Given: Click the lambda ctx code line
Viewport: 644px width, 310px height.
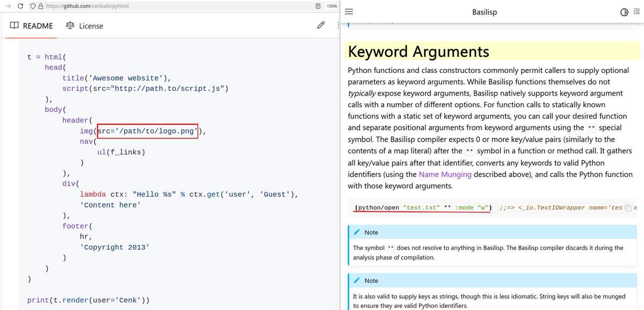Looking at the screenshot, I should pyautogui.click(x=189, y=194).
